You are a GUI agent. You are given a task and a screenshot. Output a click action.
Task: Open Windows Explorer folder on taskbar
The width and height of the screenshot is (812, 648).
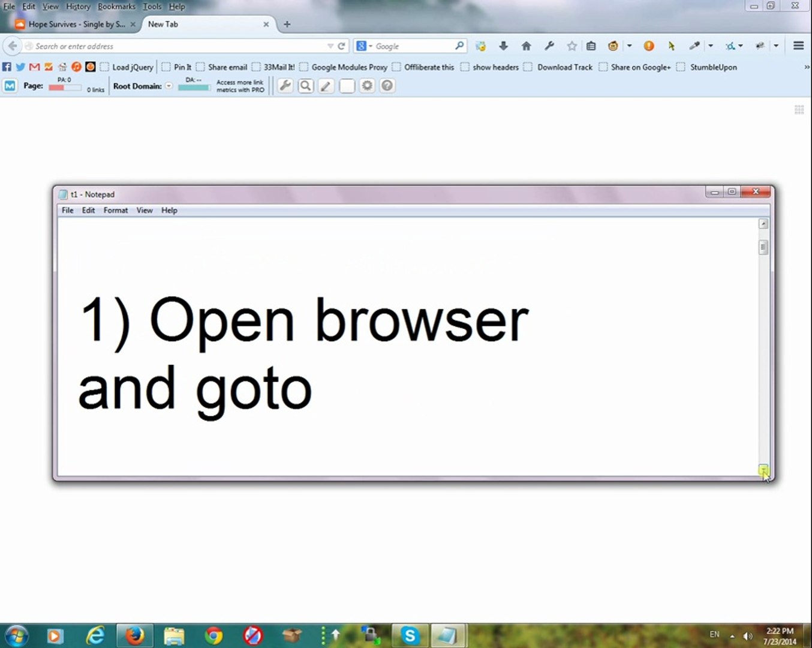click(x=174, y=635)
